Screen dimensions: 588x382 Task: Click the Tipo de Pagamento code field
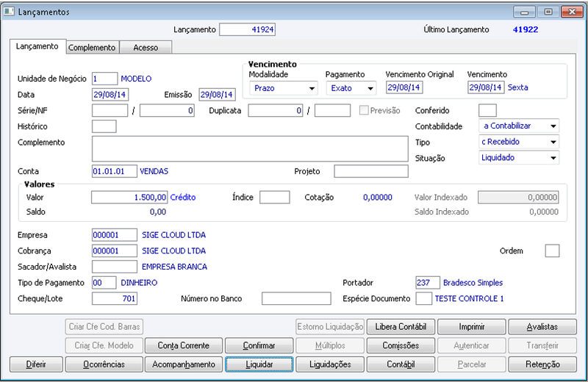point(104,283)
